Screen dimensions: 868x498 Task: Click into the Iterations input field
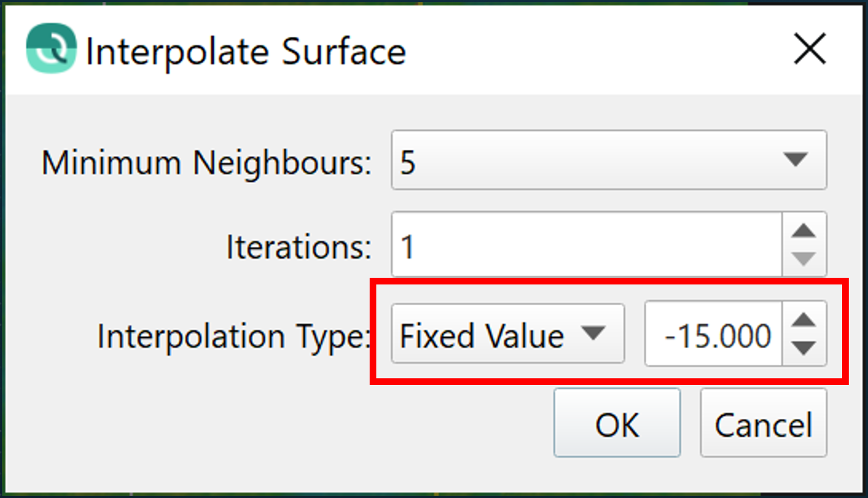coord(586,245)
